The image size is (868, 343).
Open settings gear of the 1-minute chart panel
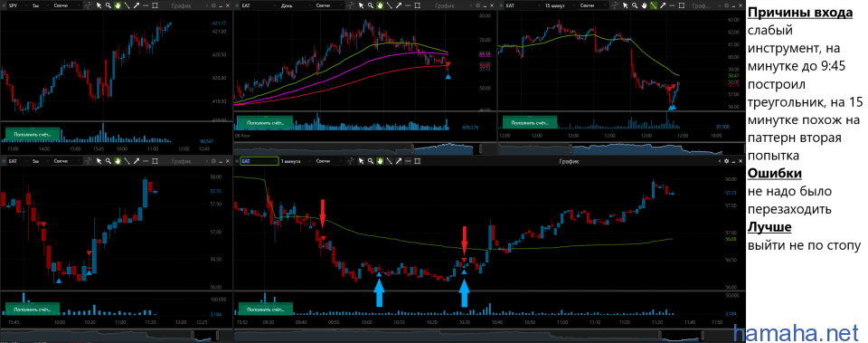(x=726, y=161)
